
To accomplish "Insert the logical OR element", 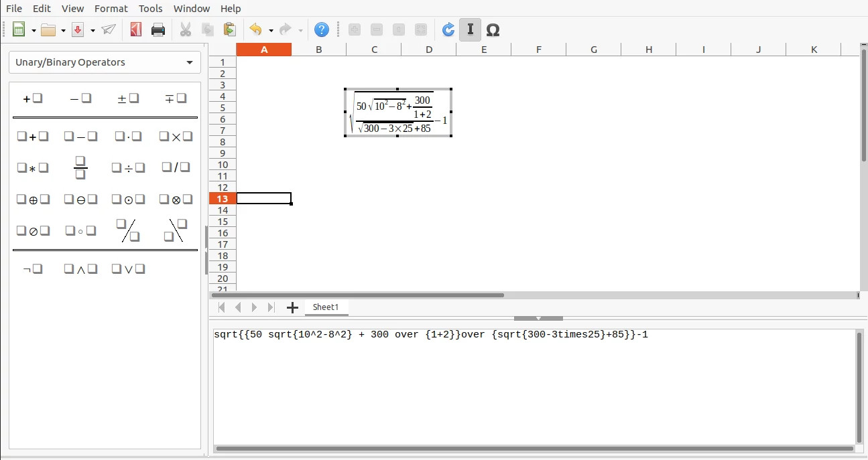I will (128, 269).
